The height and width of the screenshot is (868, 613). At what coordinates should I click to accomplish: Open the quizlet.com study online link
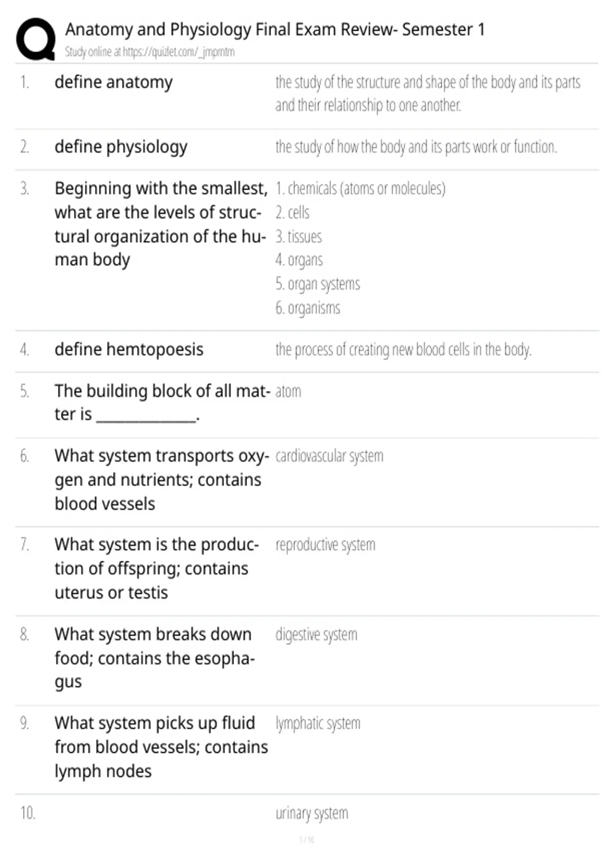tap(150, 52)
